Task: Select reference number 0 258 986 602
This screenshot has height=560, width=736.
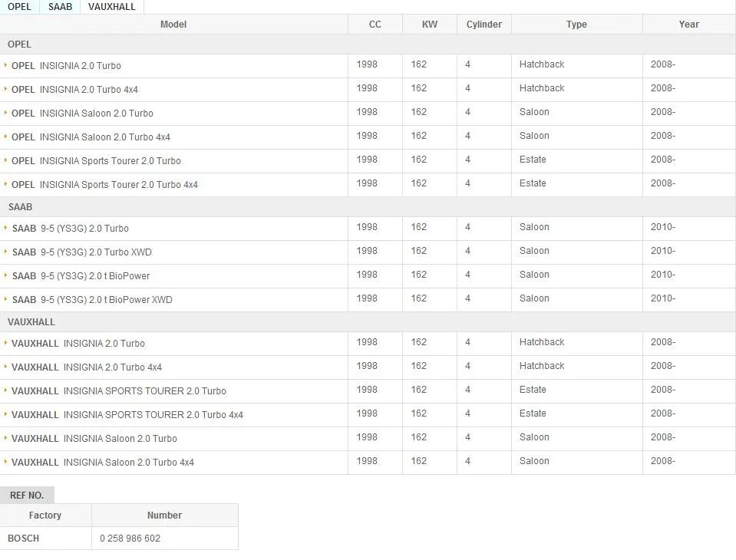Action: click(130, 539)
